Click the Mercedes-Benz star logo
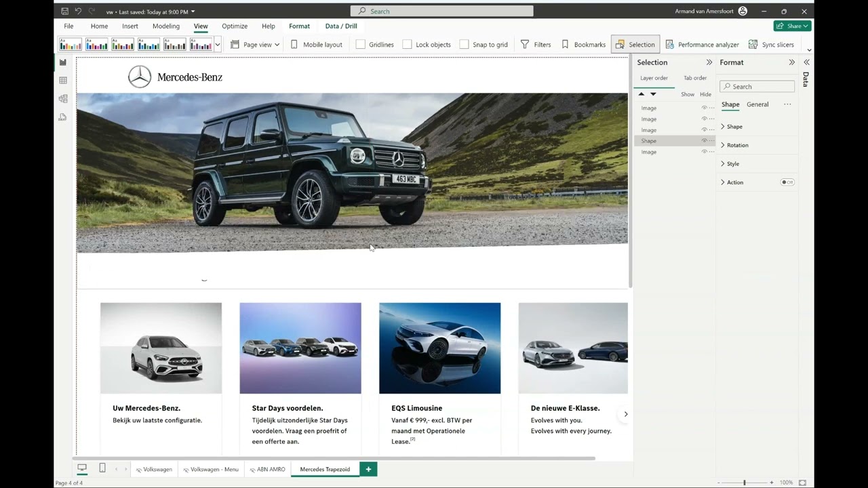The width and height of the screenshot is (868, 488). click(140, 77)
